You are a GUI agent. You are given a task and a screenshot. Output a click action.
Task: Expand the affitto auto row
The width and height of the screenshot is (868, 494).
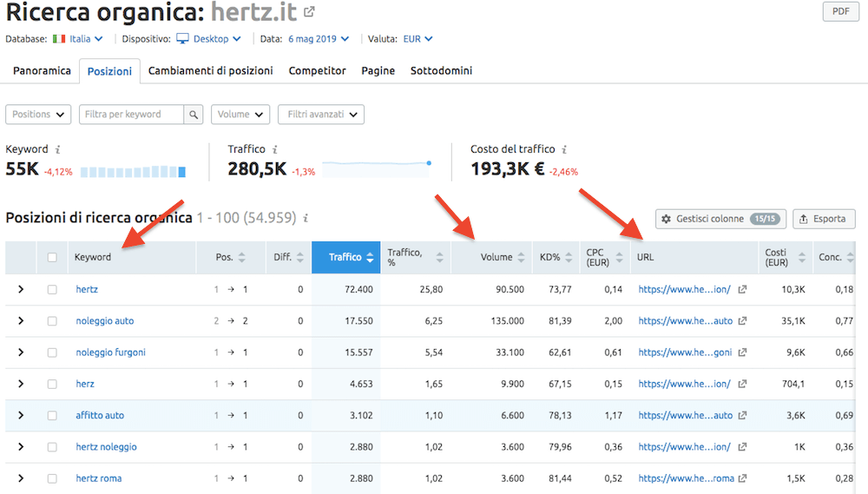tap(21, 415)
